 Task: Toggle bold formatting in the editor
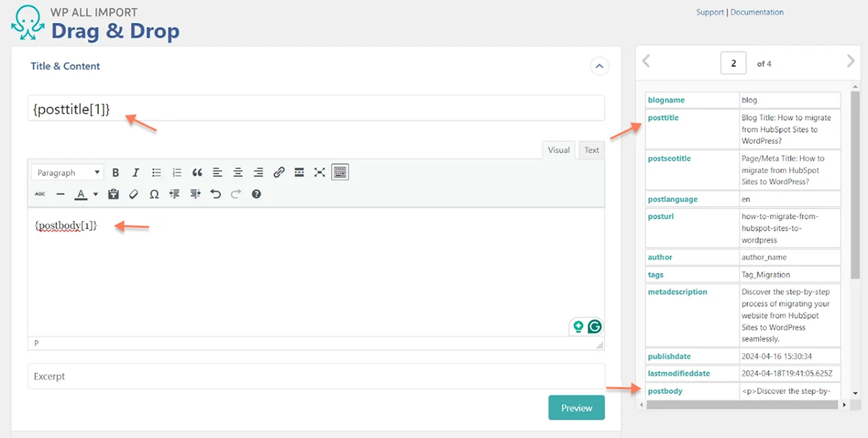[x=115, y=173]
